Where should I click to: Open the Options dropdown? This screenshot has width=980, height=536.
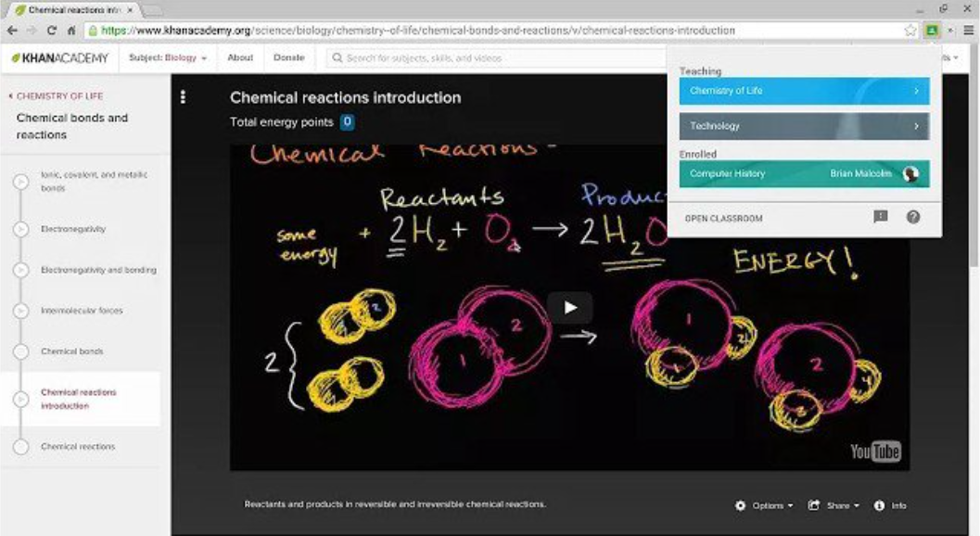click(x=764, y=505)
